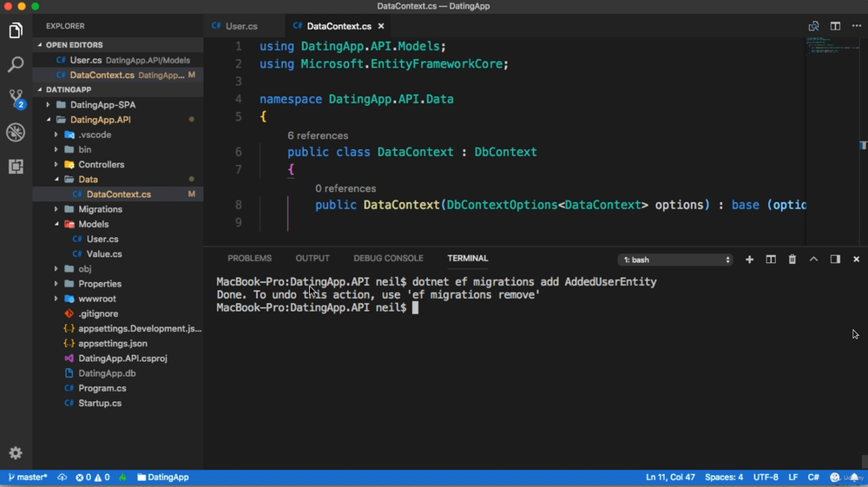Switch to the User.cs editor tab

click(x=245, y=26)
